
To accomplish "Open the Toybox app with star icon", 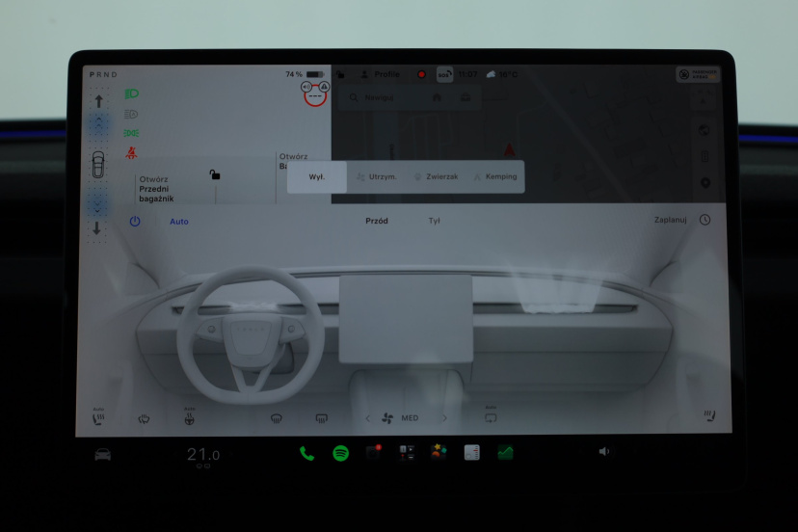I will click(x=439, y=452).
